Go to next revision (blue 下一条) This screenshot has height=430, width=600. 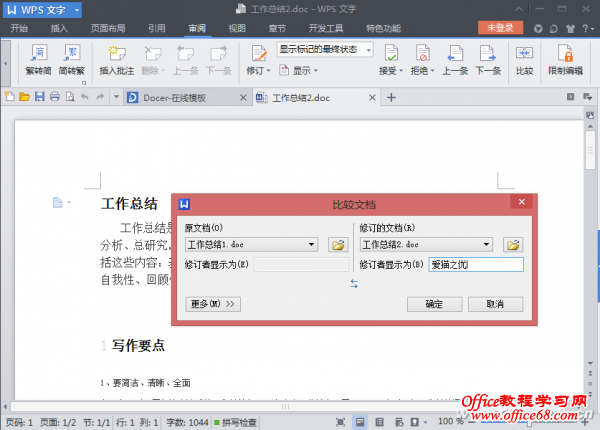click(x=488, y=60)
